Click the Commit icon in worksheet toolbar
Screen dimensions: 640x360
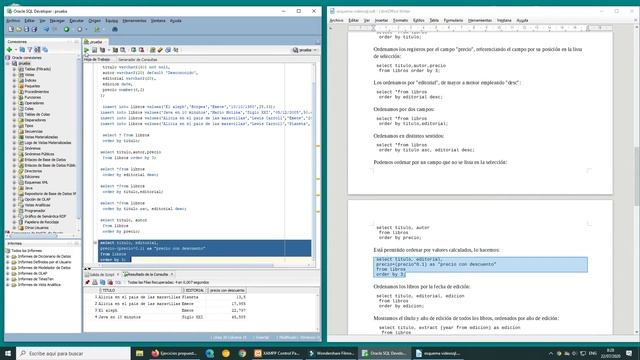pos(133,50)
